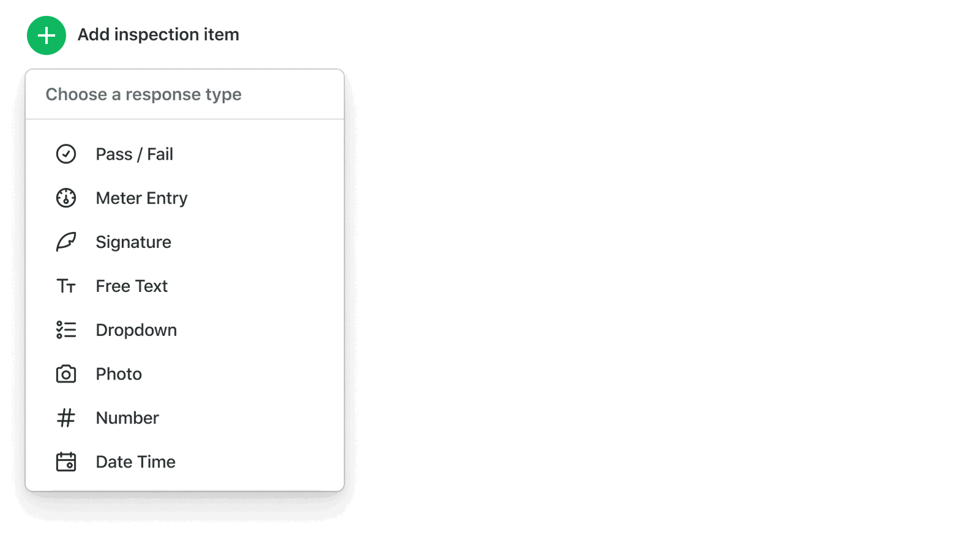Click the green plus add button

47,35
